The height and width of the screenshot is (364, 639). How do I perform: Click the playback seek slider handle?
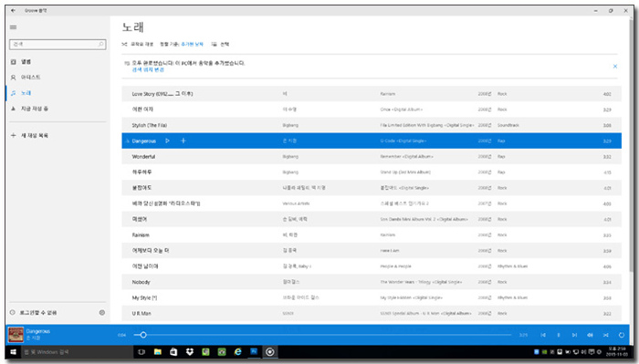[x=143, y=335]
